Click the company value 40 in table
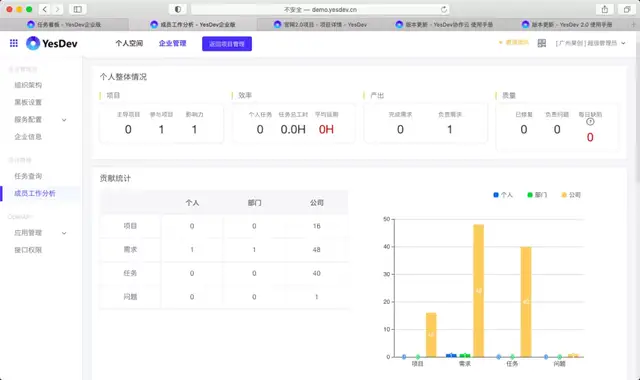The height and width of the screenshot is (380, 640). point(317,273)
